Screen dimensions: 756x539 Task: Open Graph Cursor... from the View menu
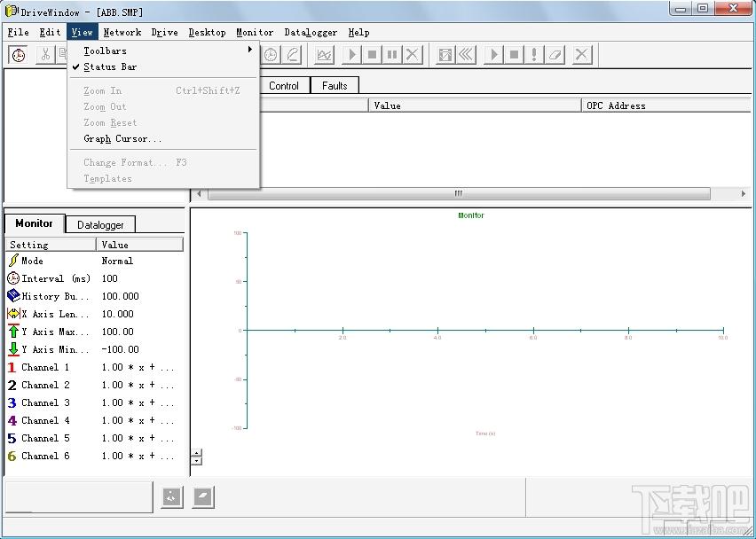click(x=163, y=138)
